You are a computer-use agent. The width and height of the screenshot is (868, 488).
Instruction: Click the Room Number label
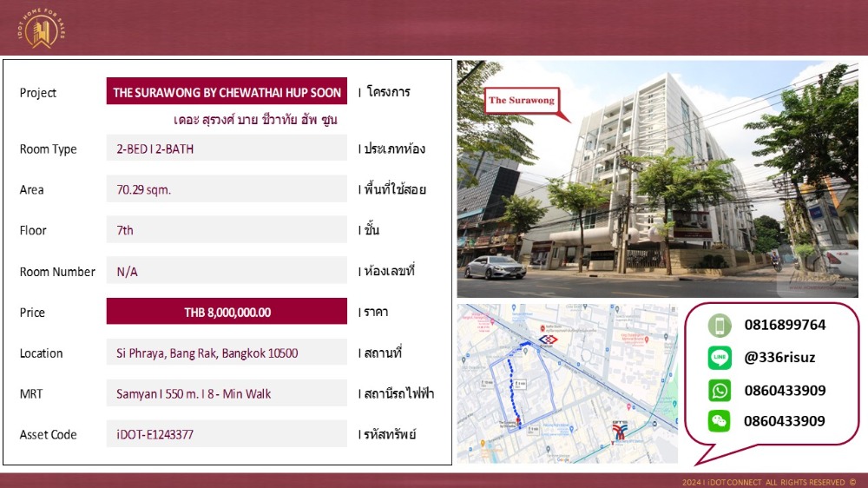pyautogui.click(x=57, y=272)
